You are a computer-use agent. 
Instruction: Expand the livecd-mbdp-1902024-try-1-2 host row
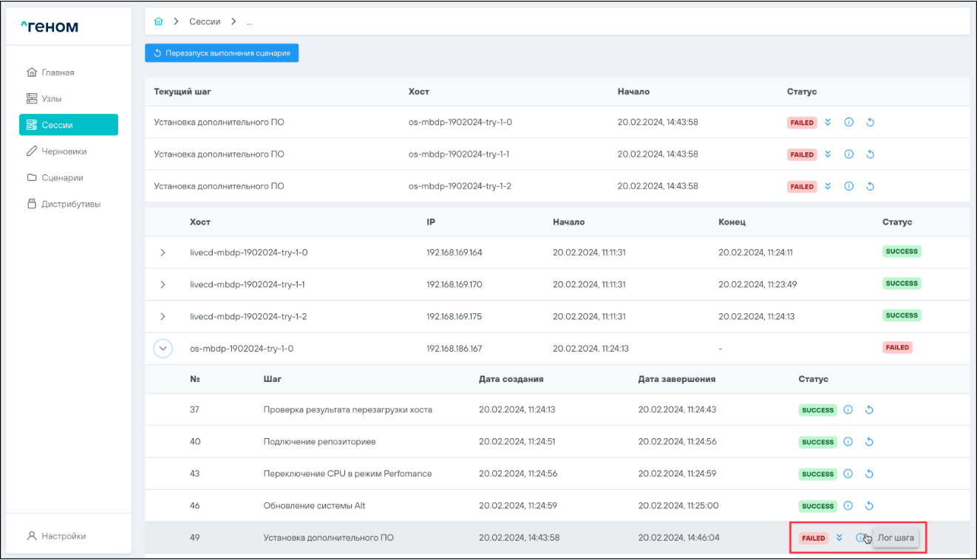point(163,316)
